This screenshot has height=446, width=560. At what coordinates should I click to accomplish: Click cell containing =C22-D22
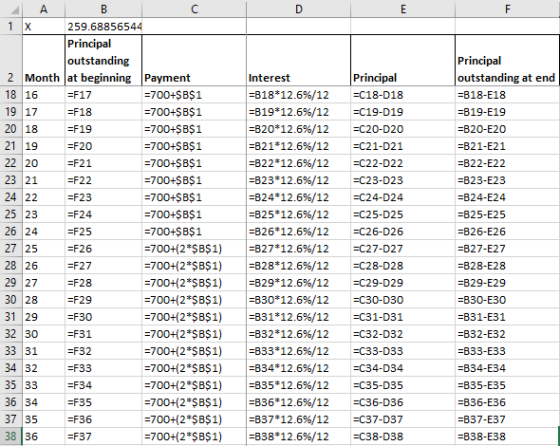click(403, 163)
